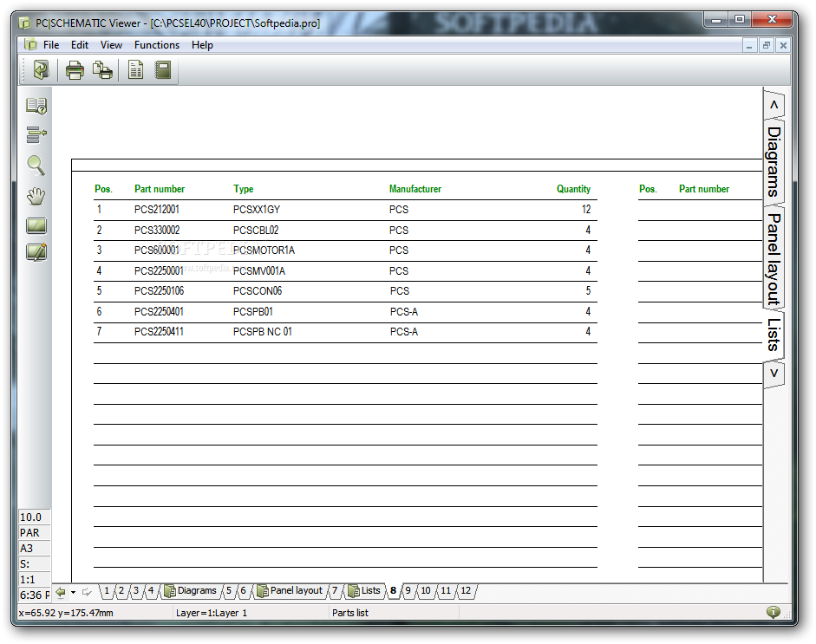
Task: Minimize the inner document window
Action: click(749, 45)
